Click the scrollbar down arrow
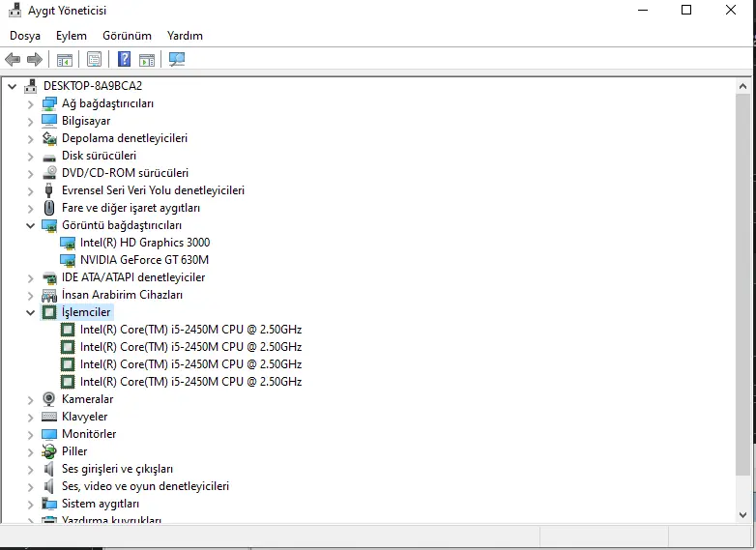The image size is (756, 550). (743, 515)
